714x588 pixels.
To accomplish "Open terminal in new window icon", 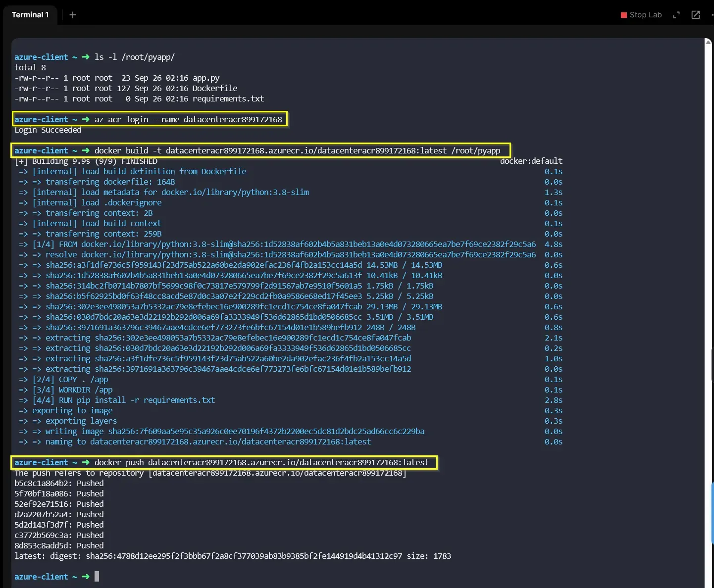I will (696, 15).
